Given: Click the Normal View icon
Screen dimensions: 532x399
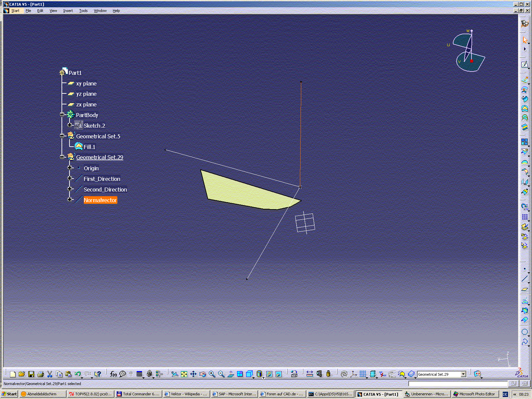Looking at the screenshot, I should 231,374.
